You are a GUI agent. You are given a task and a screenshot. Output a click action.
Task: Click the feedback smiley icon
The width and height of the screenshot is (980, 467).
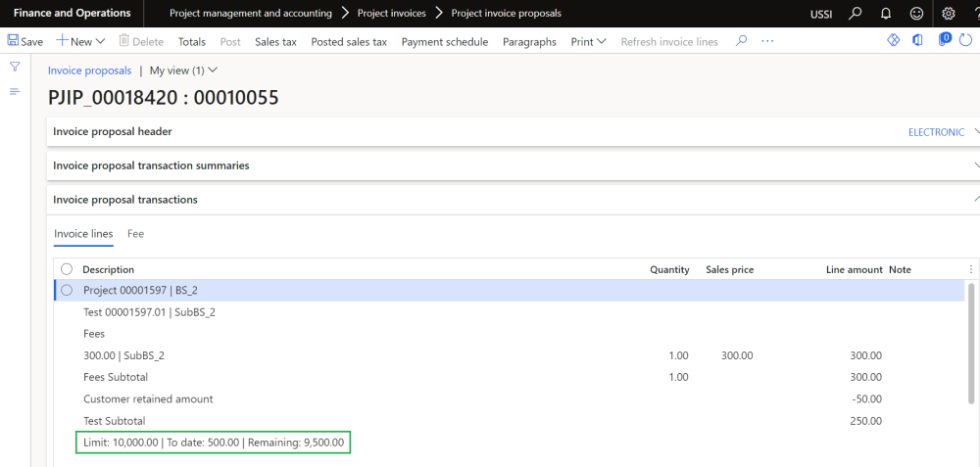[916, 14]
